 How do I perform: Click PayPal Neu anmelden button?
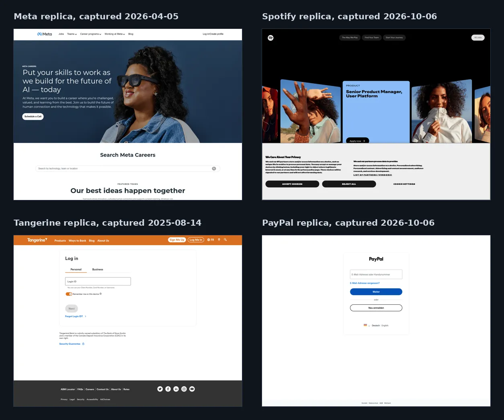[376, 308]
